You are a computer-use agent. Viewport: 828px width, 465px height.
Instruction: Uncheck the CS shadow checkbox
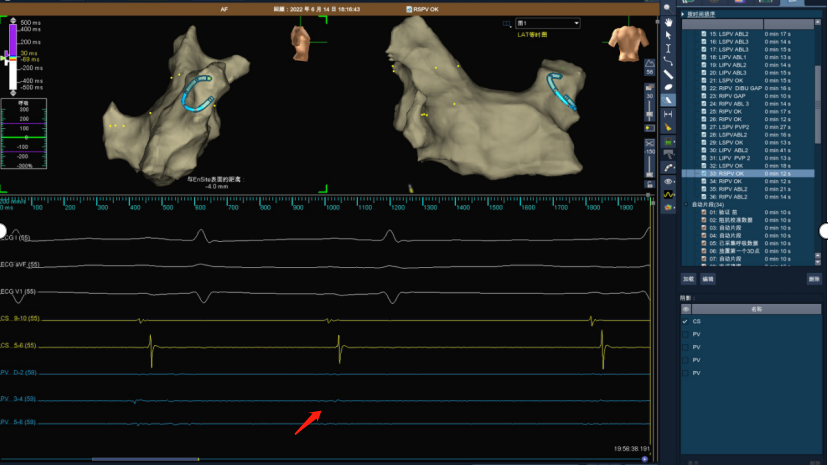pos(685,321)
